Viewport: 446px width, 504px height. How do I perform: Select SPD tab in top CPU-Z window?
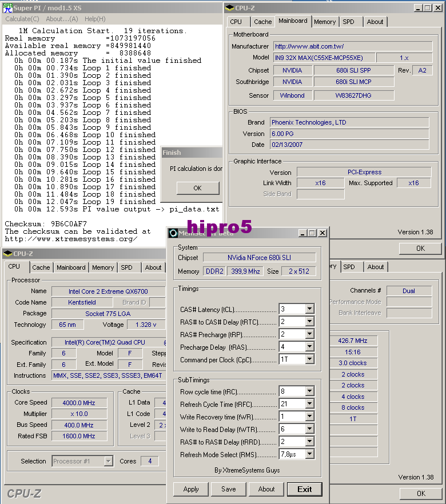click(x=348, y=22)
